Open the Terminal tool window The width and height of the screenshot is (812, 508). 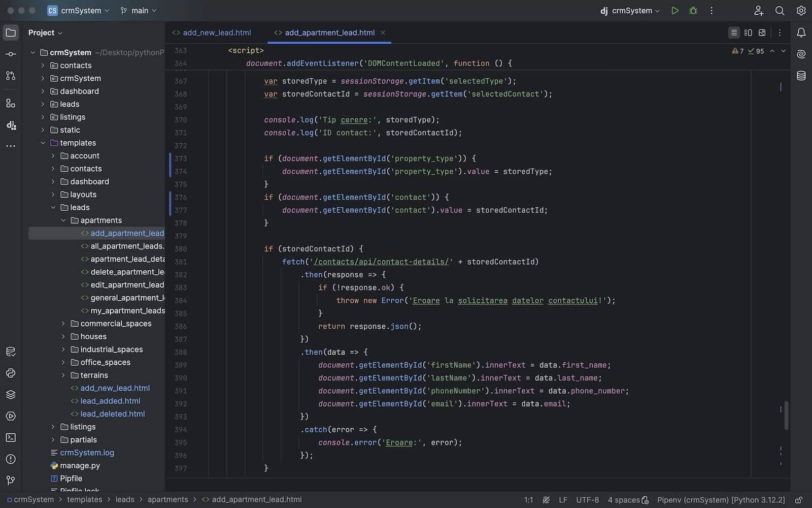[11, 437]
